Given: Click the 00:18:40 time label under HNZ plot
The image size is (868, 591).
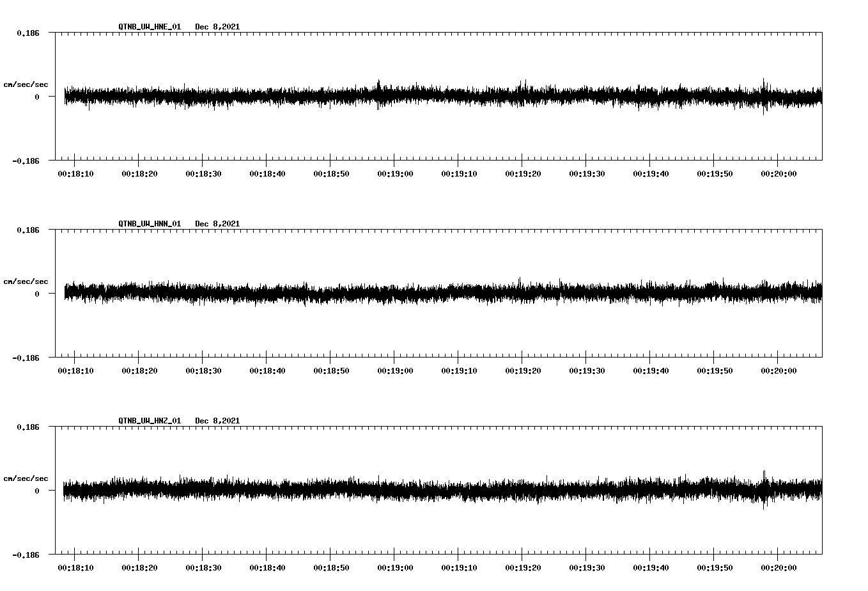Looking at the screenshot, I should click(x=267, y=568).
